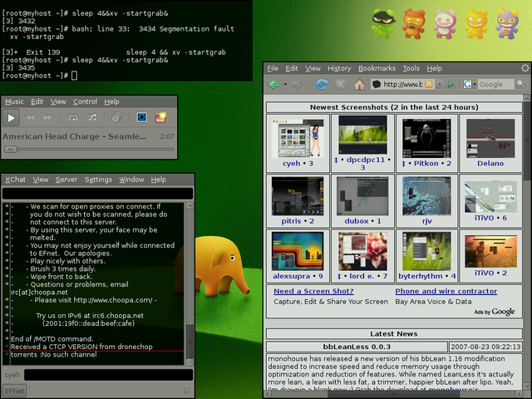Open lord e. screenshot thumbnail

tap(362, 251)
